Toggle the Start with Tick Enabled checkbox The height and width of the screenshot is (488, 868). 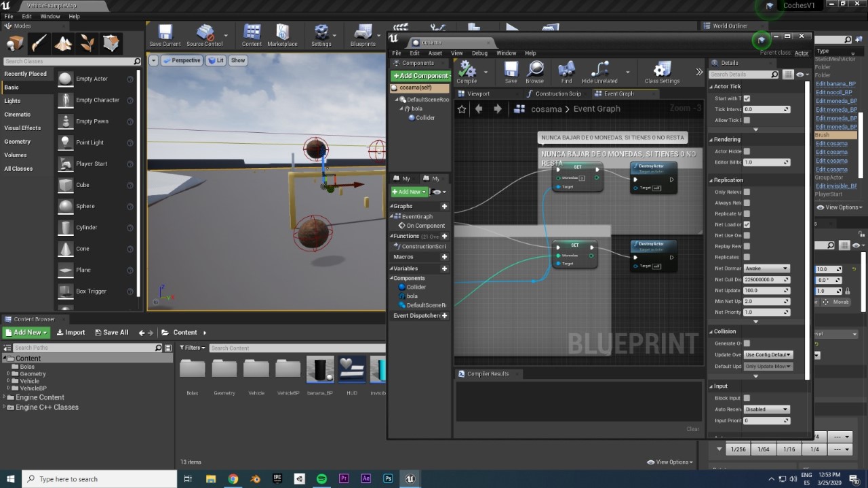[x=747, y=98]
